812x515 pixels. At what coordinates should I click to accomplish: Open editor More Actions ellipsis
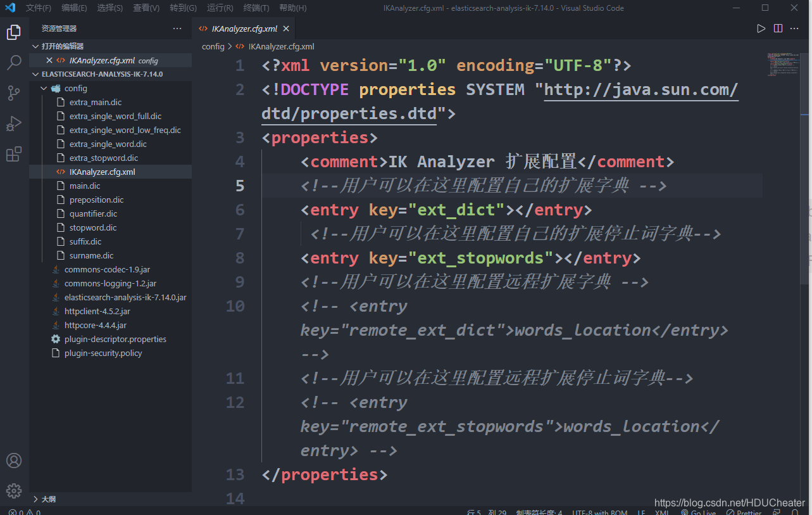click(794, 29)
